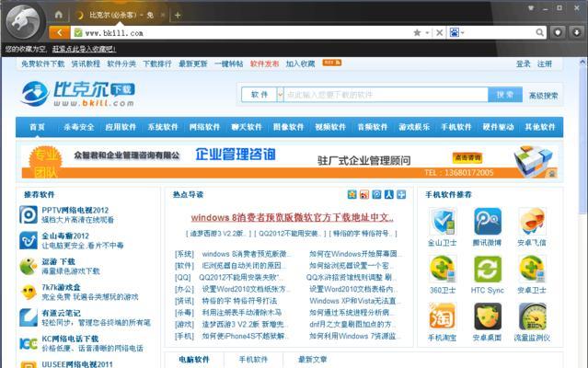Click the RSS badge in site top bar
Viewport: 588px width, 368px height.
tap(332, 63)
